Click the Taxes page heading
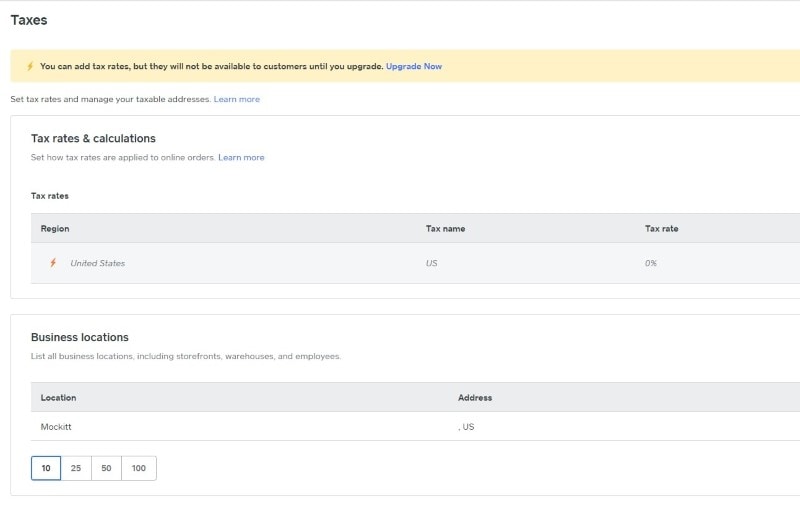The image size is (800, 506). click(x=29, y=20)
